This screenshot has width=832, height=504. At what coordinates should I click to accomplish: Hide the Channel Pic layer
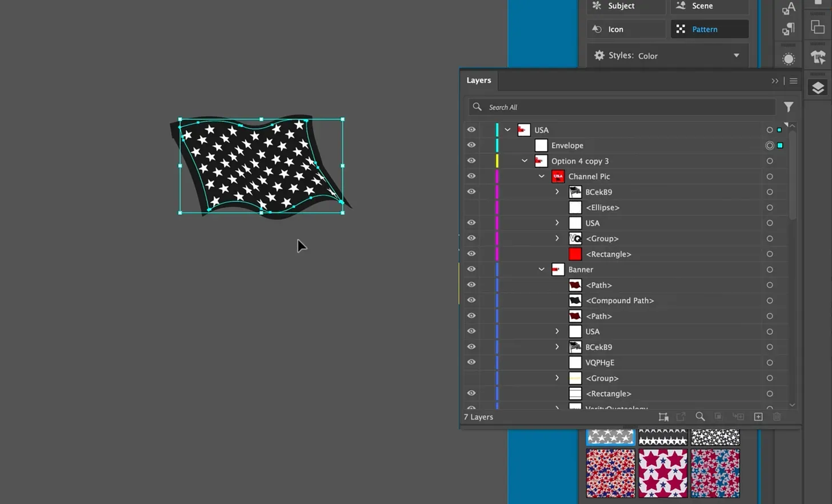tap(471, 176)
